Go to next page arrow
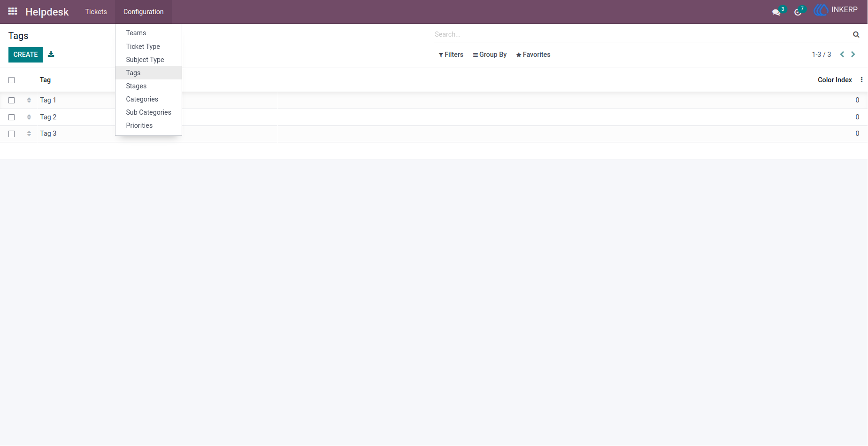 tap(853, 55)
